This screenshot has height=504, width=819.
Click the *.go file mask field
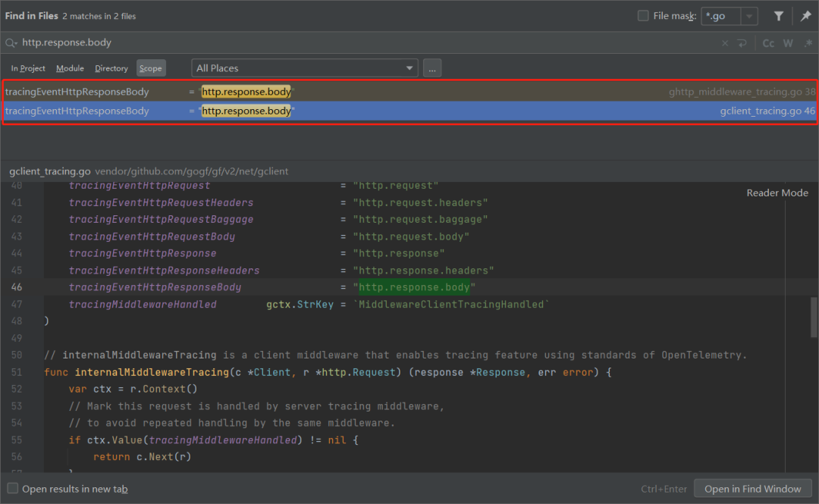pos(721,16)
